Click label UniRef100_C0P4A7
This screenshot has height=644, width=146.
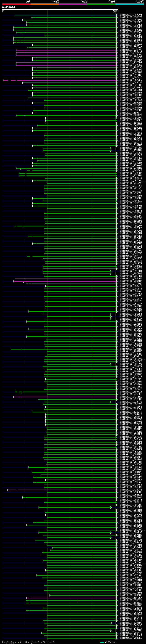pos(131,60)
